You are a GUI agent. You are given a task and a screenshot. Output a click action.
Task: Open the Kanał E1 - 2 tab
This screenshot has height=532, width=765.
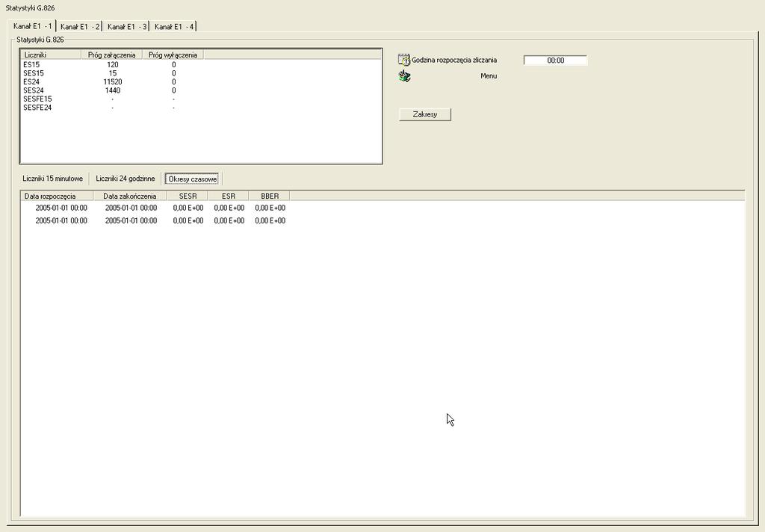80,26
